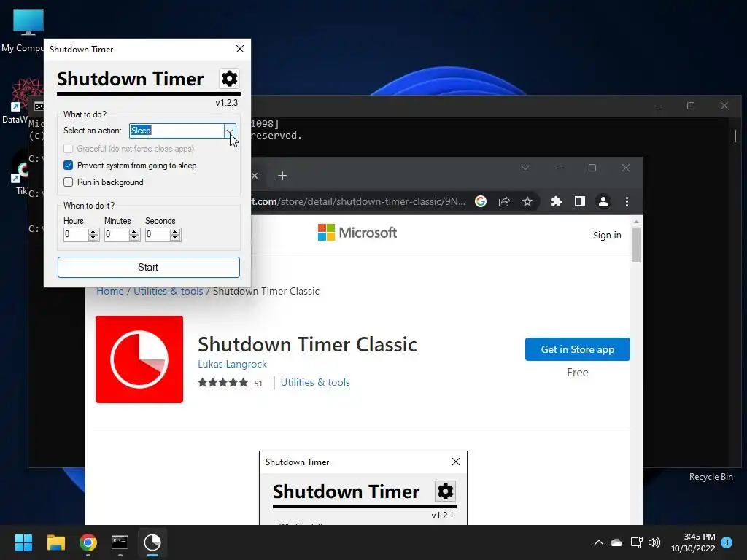Open Lukas Langrock publisher link
This screenshot has width=747, height=560.
tap(232, 364)
